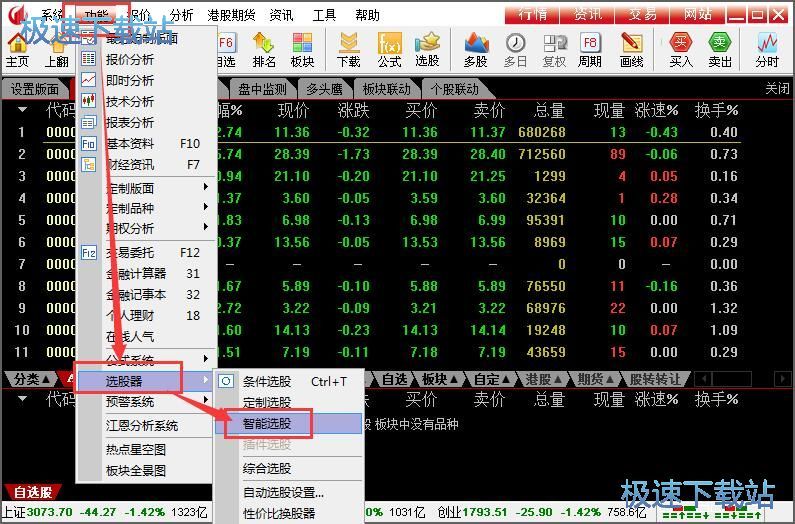Open the 多股 multi-stock view icon
This screenshot has height=524, width=795.
(x=476, y=50)
